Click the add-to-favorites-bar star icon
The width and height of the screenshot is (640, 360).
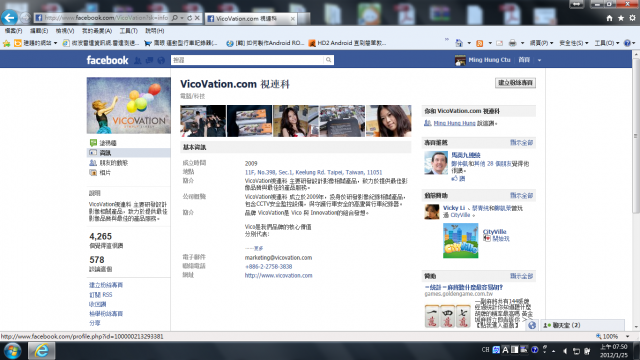click(x=7, y=43)
